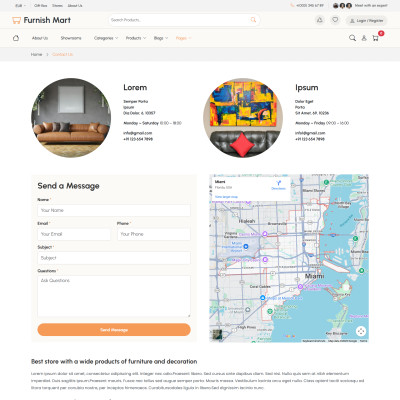Open the search icon in navigation bar

(352, 38)
